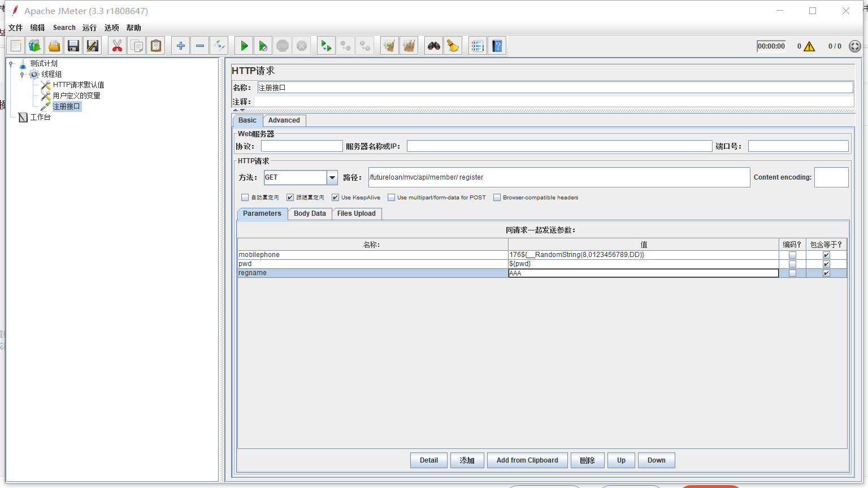Select HTTP请求默认值 in the tree

[x=79, y=85]
